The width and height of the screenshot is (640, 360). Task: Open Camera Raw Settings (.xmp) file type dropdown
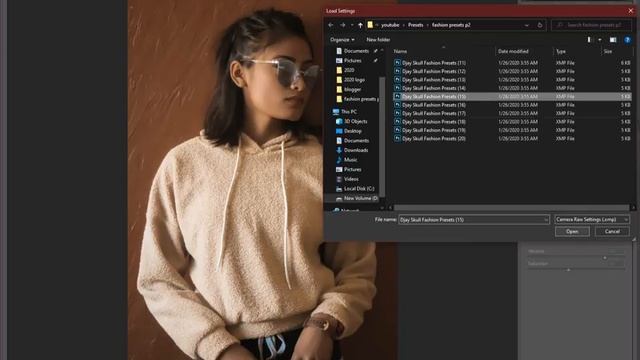coord(591,220)
